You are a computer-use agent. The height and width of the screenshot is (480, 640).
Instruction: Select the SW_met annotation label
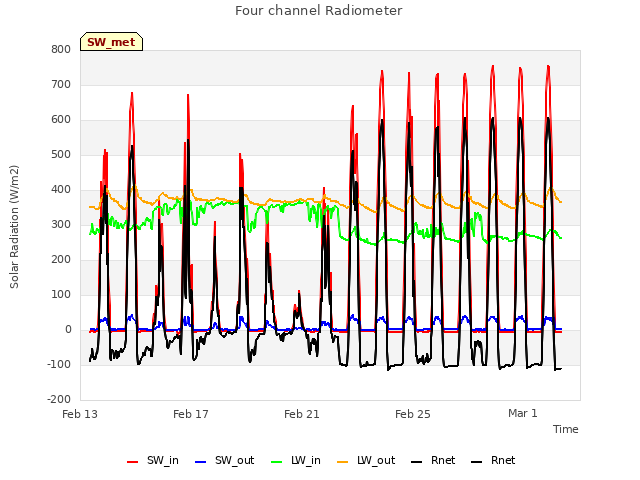click(x=111, y=42)
